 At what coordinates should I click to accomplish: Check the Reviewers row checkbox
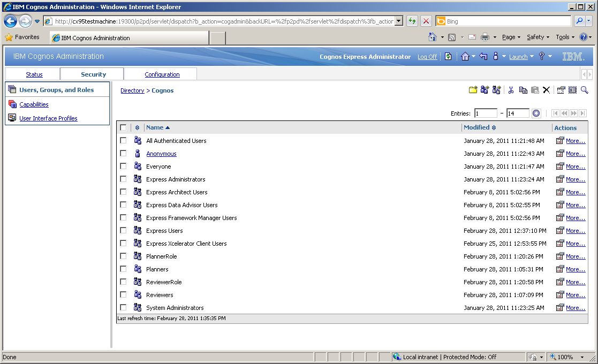123,294
